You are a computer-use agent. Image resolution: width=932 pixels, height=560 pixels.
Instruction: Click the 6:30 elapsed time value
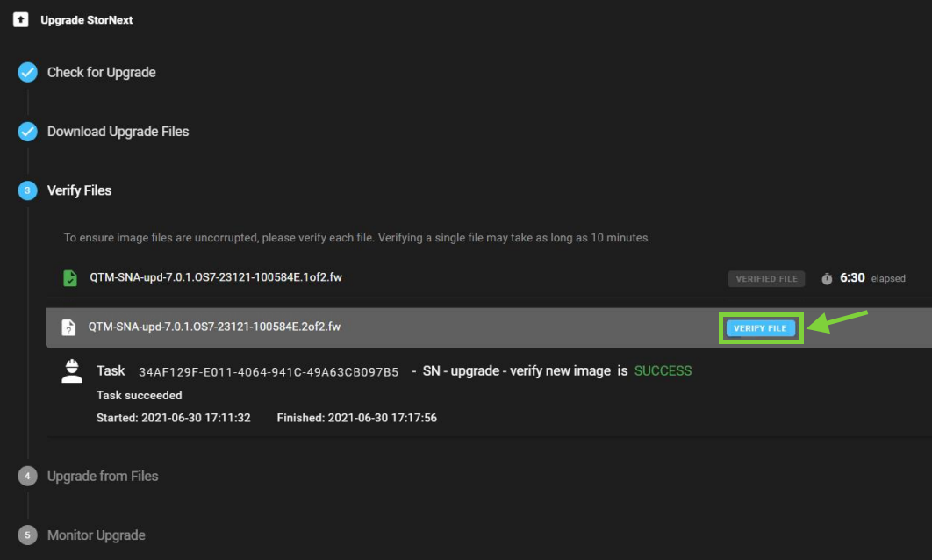click(852, 278)
